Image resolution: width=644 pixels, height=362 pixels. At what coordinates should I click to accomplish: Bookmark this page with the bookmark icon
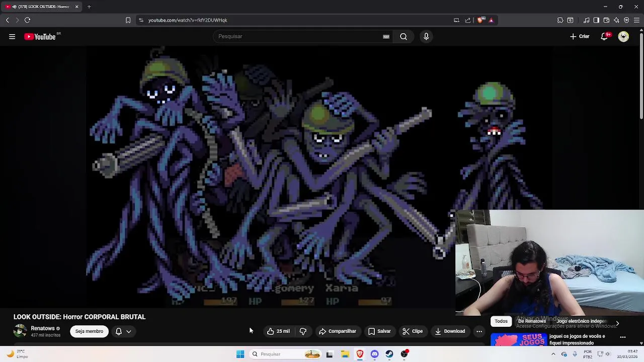tap(128, 20)
